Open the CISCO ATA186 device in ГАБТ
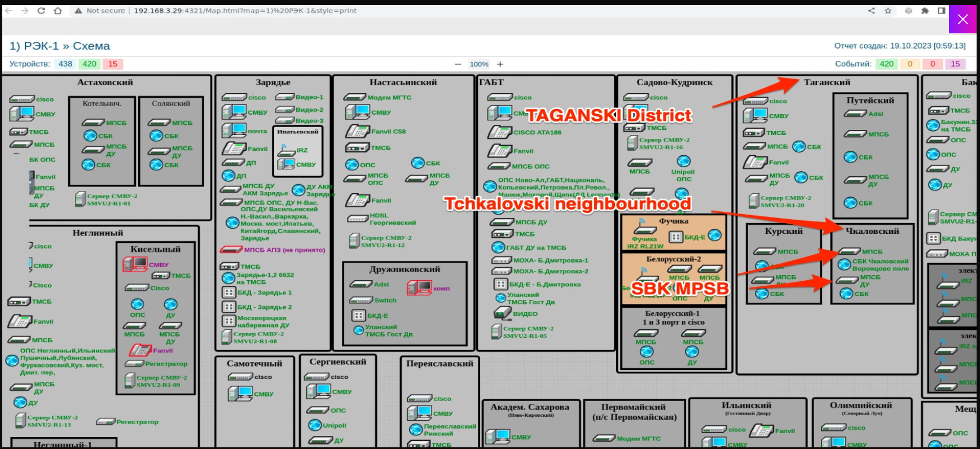Screen dimensions: 980x449 pyautogui.click(x=499, y=132)
